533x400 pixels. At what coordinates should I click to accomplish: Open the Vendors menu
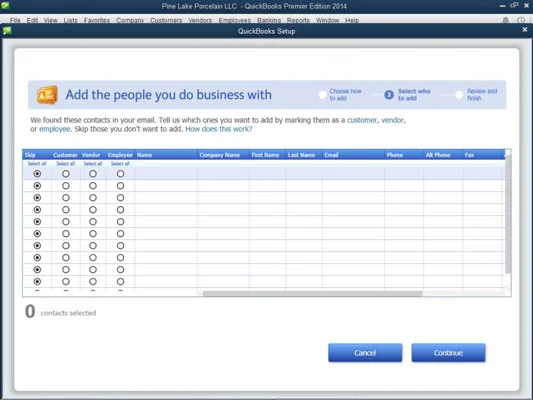[200, 20]
